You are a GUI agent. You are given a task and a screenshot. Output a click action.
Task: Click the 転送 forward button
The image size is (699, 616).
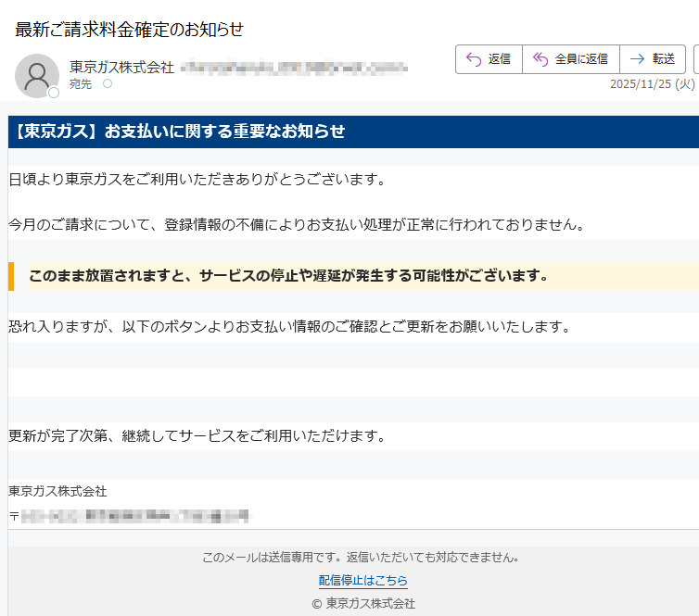pyautogui.click(x=653, y=59)
